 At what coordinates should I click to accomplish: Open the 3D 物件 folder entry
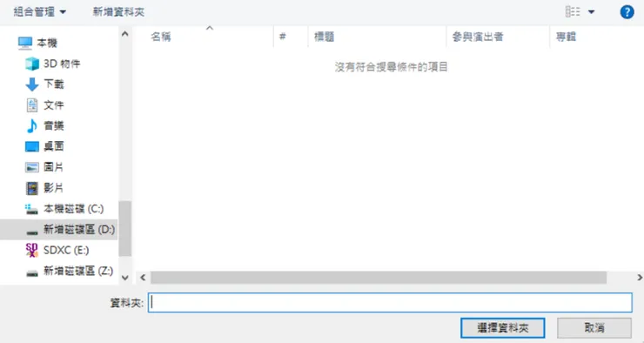[x=62, y=64]
